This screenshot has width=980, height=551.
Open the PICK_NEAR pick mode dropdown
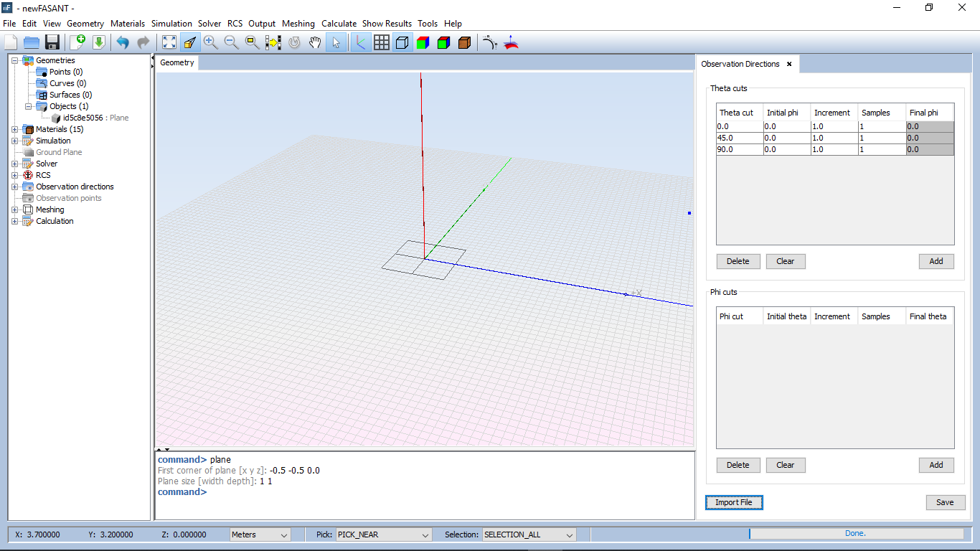pyautogui.click(x=384, y=534)
